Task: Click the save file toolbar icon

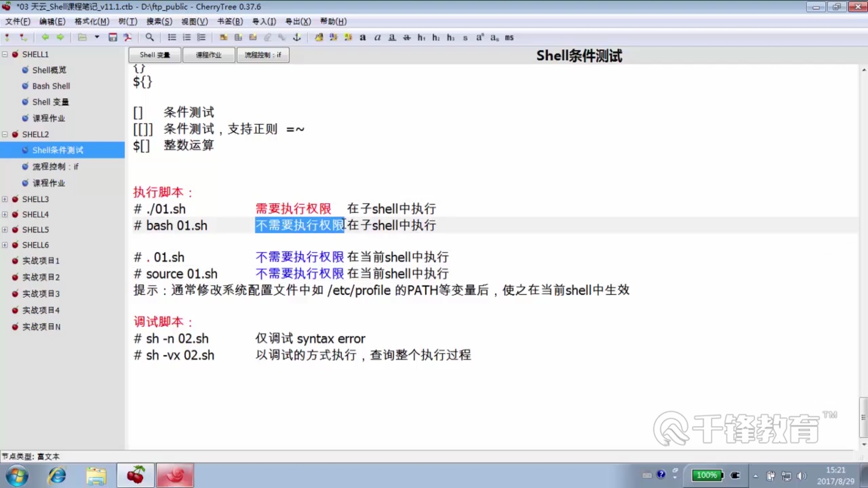Action: tap(113, 38)
